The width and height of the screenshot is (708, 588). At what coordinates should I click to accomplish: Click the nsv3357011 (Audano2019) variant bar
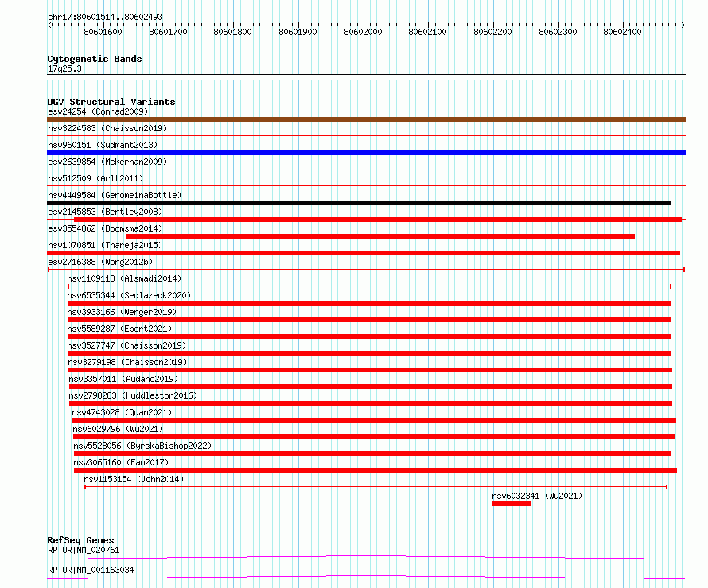point(370,387)
